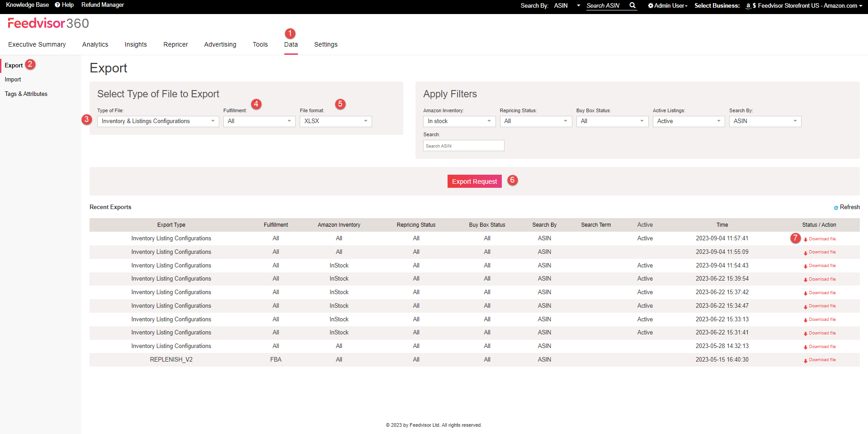Open Tags & Attributes in sidebar

[x=26, y=94]
